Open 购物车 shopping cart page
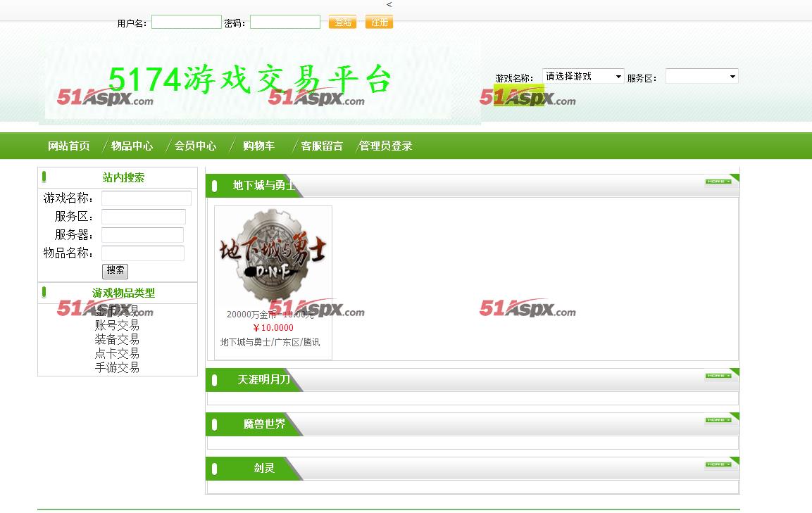812x513 pixels. (x=258, y=146)
